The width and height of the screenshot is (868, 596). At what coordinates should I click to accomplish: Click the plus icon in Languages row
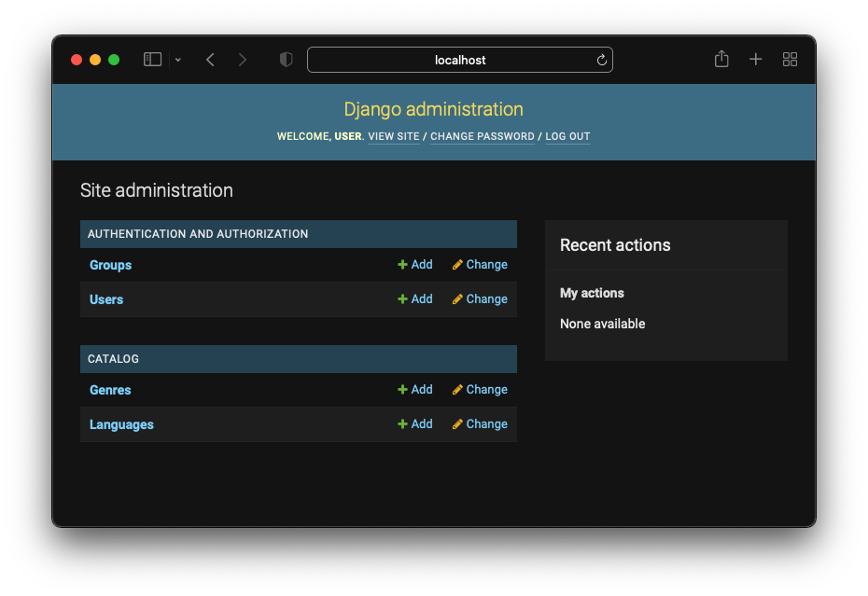(402, 423)
